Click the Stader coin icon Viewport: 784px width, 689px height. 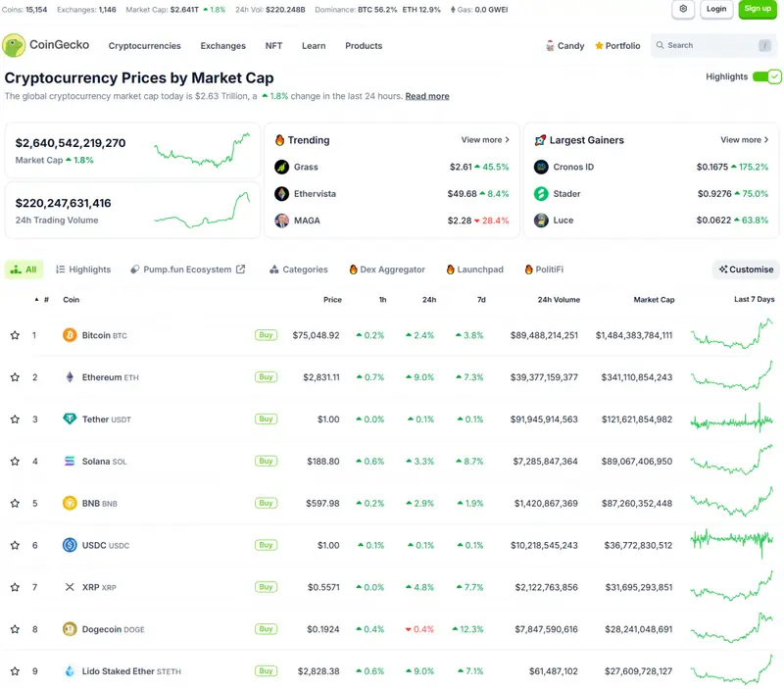pos(541,193)
